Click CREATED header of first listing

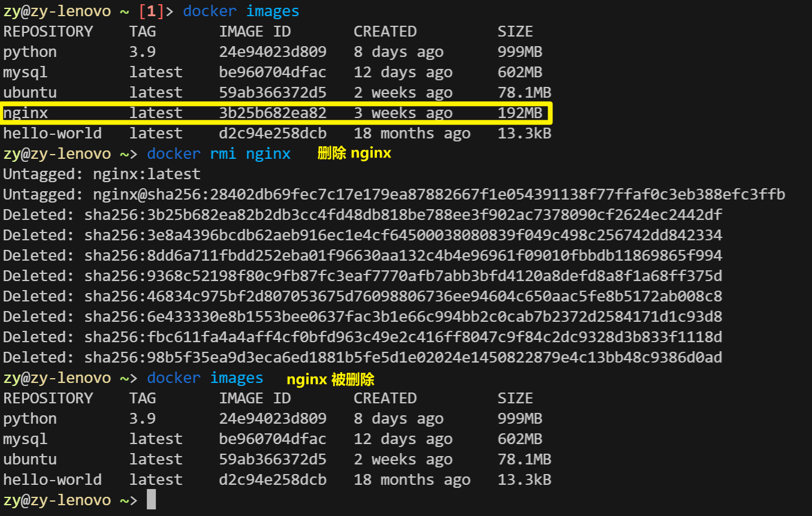pyautogui.click(x=385, y=31)
